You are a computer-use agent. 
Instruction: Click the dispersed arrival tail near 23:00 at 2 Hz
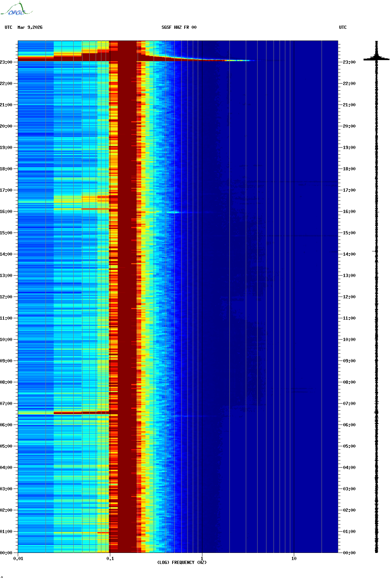tap(229, 60)
